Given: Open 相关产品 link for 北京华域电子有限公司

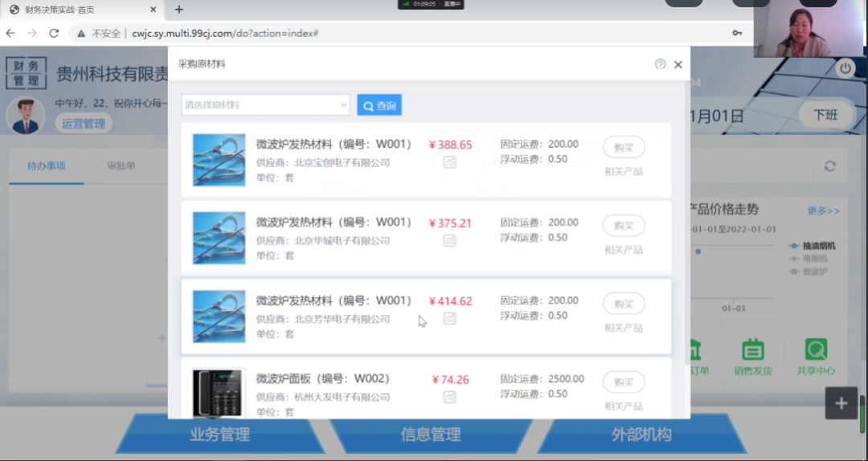Looking at the screenshot, I should point(624,250).
